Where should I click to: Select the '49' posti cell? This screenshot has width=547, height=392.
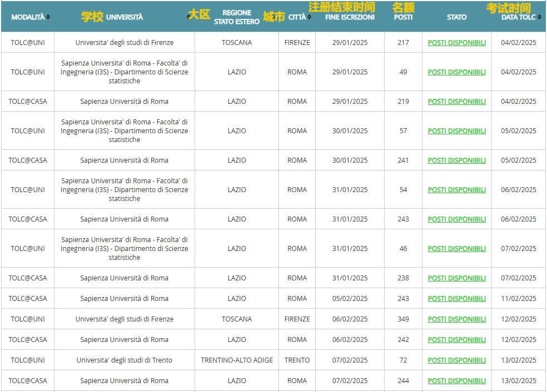(403, 72)
